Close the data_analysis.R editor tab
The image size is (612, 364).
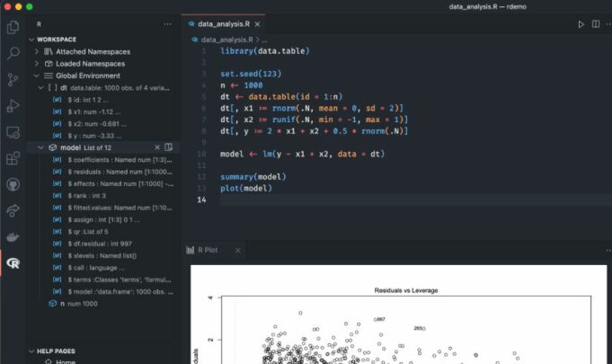click(257, 24)
